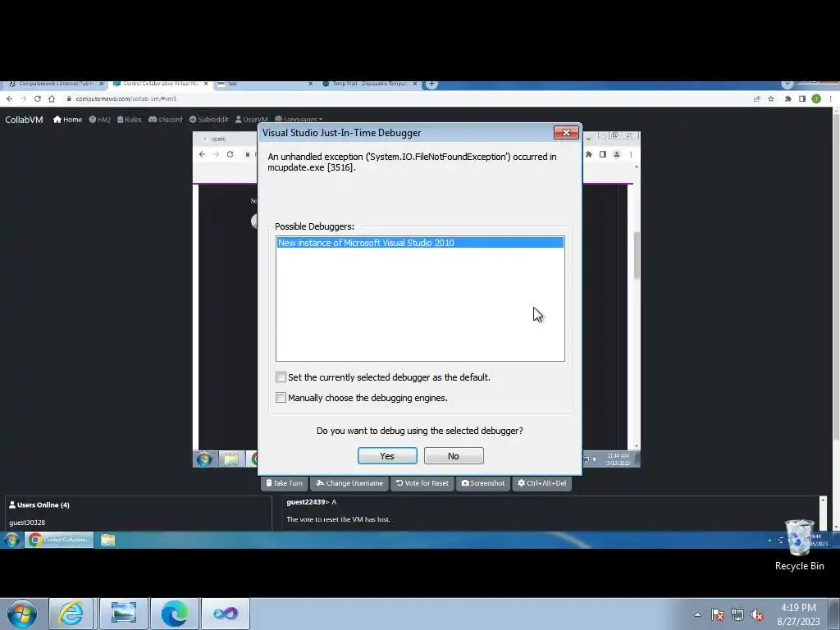Click the inner VM browser profile icon

[x=617, y=154]
